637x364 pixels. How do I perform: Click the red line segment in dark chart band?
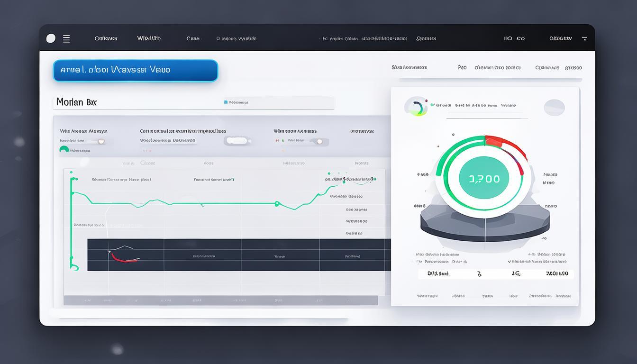124,259
